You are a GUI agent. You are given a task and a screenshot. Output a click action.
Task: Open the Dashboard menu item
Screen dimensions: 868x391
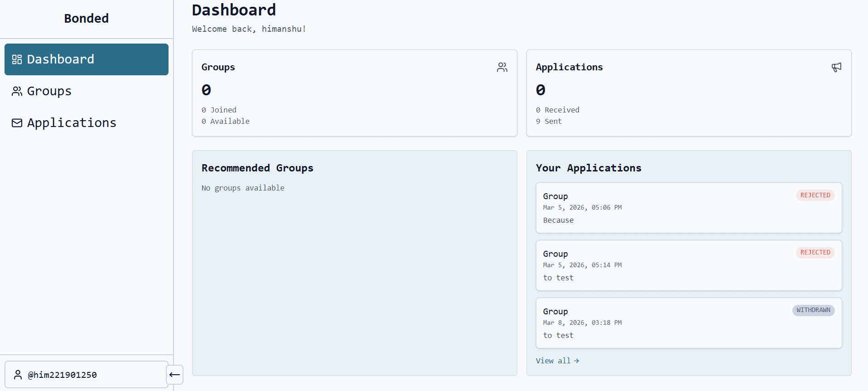87,59
